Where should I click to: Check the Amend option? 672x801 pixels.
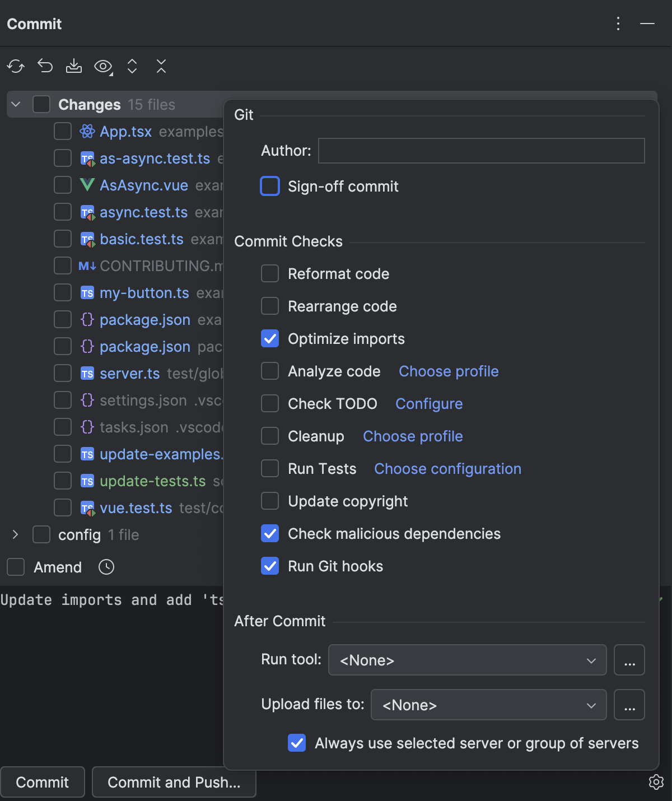point(15,567)
